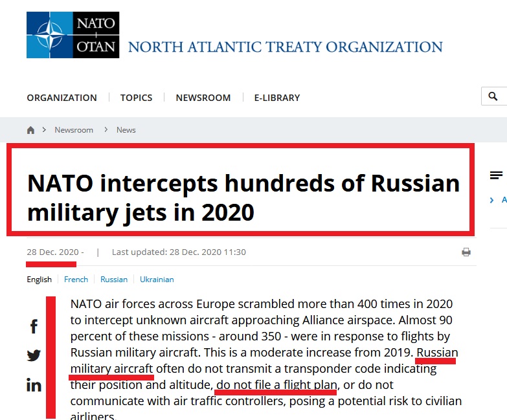Share article on LinkedIn
This screenshot has height=420, width=507.
(34, 385)
